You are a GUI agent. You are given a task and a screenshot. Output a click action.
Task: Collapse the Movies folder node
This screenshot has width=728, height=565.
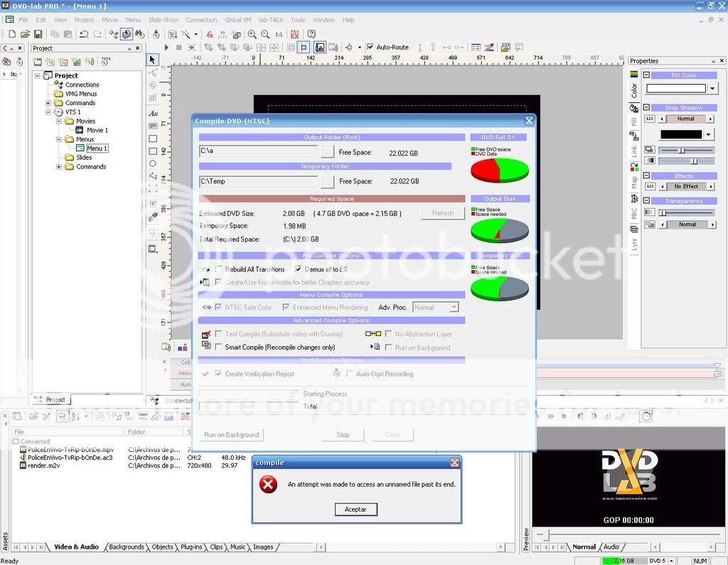pos(59,121)
